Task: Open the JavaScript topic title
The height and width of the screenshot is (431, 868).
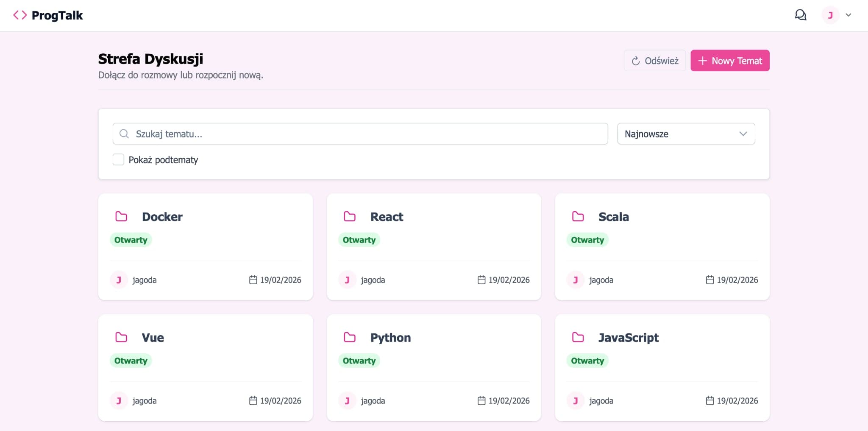Action: 628,338
